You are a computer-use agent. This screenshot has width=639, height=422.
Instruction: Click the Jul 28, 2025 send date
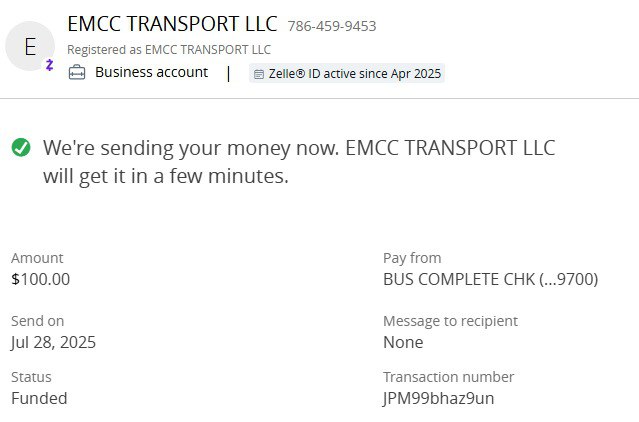(54, 342)
